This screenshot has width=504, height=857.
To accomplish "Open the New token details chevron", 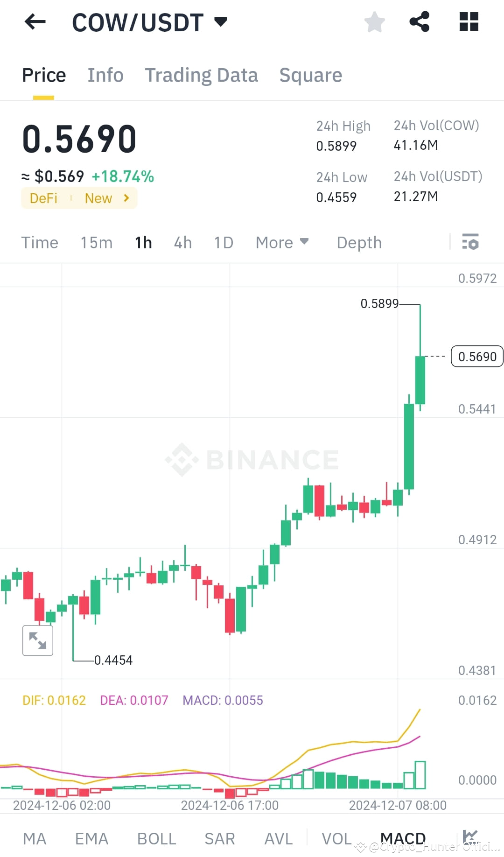I will click(126, 198).
